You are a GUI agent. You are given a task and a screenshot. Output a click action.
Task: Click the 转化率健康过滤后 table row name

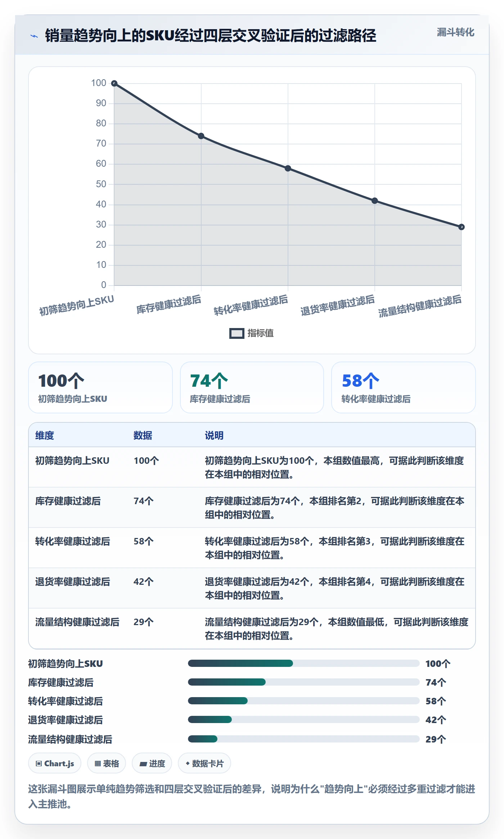coord(73,541)
